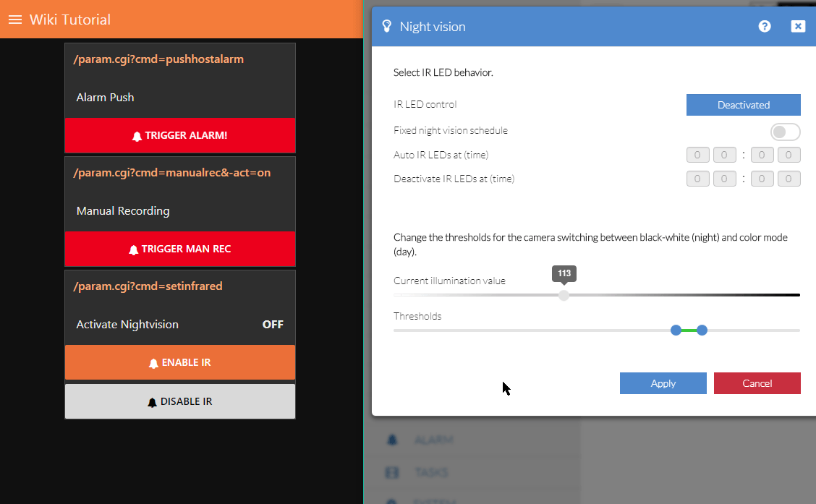
Task: Cancel the night vision changes
Action: pos(757,383)
